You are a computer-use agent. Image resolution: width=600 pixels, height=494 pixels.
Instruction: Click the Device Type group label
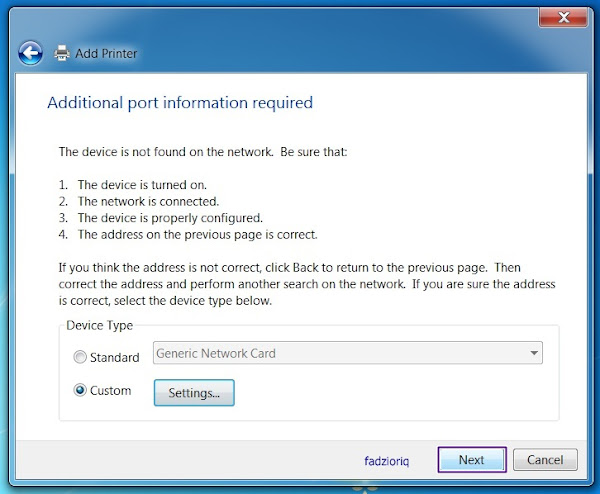click(99, 325)
